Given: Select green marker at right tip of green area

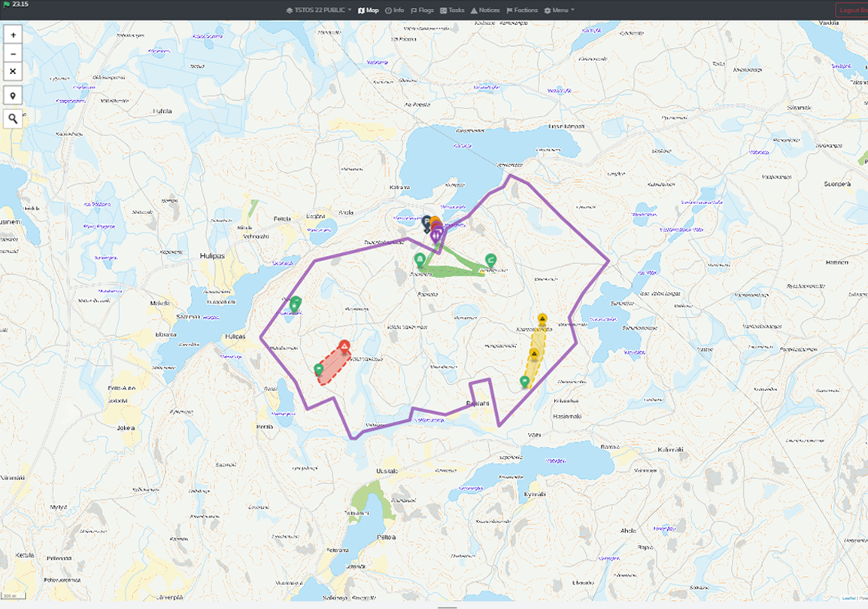Looking at the screenshot, I should 490,260.
